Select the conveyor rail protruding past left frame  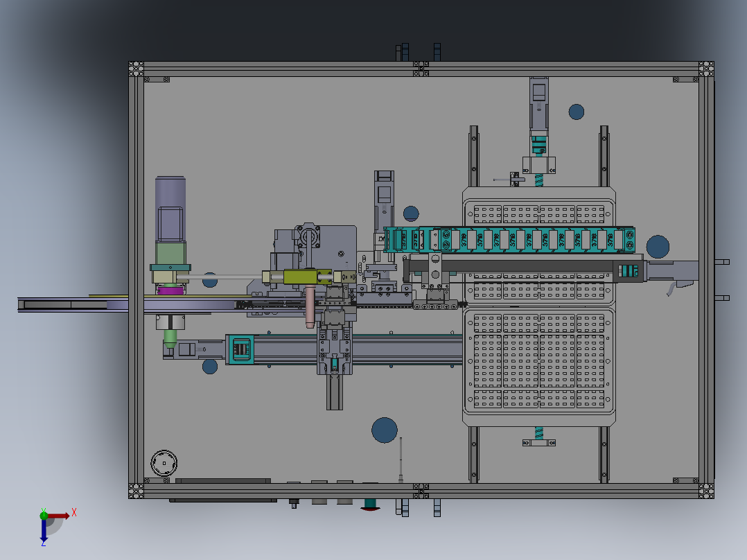(x=73, y=304)
